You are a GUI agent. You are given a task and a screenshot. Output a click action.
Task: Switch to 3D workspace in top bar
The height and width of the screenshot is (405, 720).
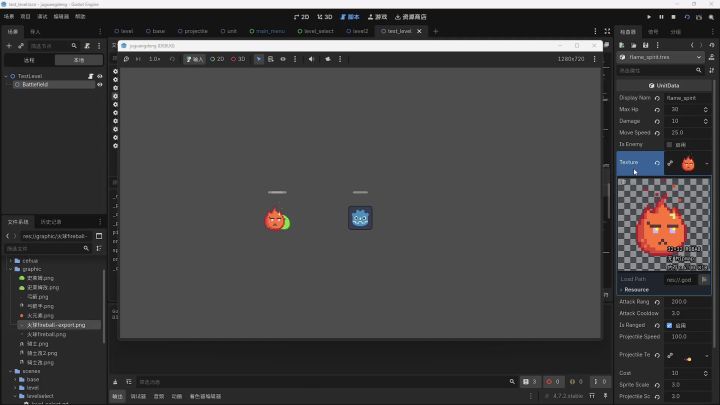click(325, 17)
